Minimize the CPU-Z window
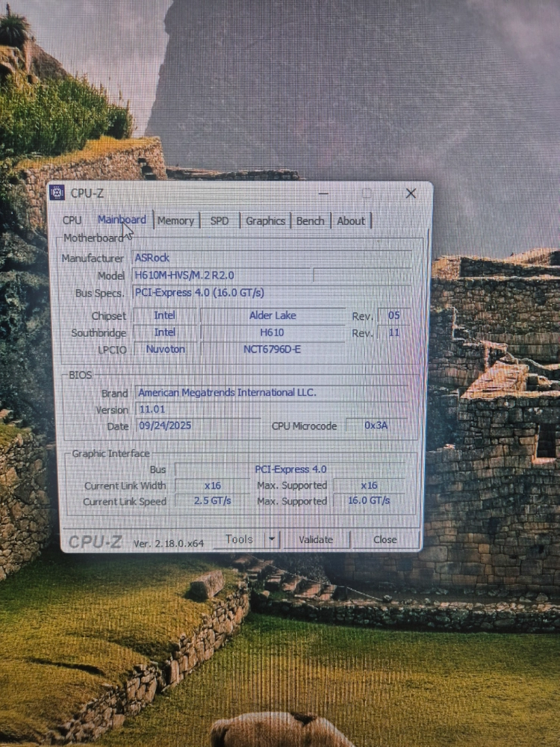 [323, 193]
